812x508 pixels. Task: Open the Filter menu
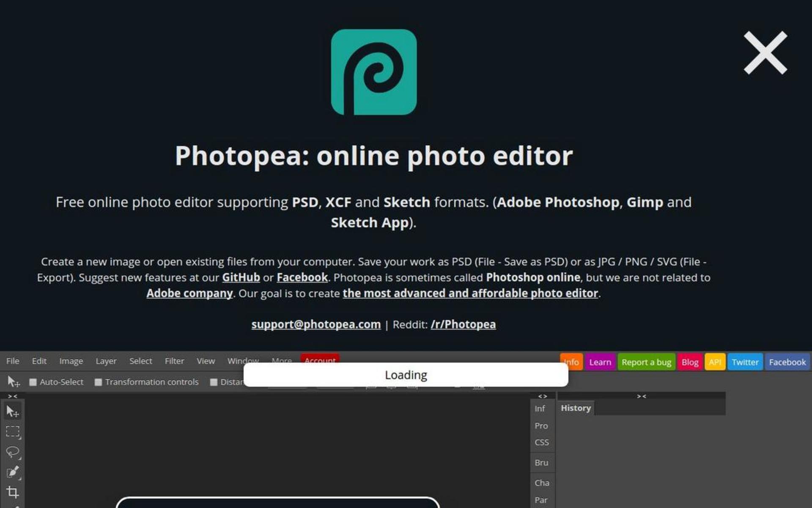click(x=174, y=361)
